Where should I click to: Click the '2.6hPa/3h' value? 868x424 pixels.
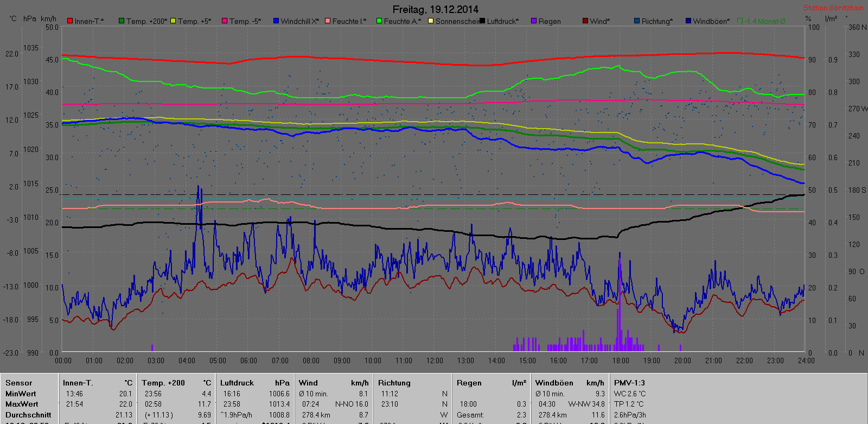[x=630, y=415]
